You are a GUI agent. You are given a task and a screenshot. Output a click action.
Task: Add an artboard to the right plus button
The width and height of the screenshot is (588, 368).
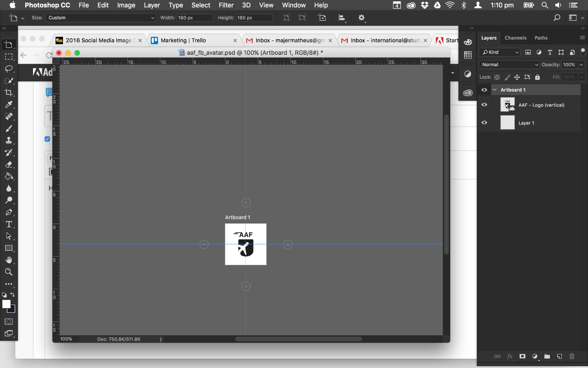pos(288,244)
